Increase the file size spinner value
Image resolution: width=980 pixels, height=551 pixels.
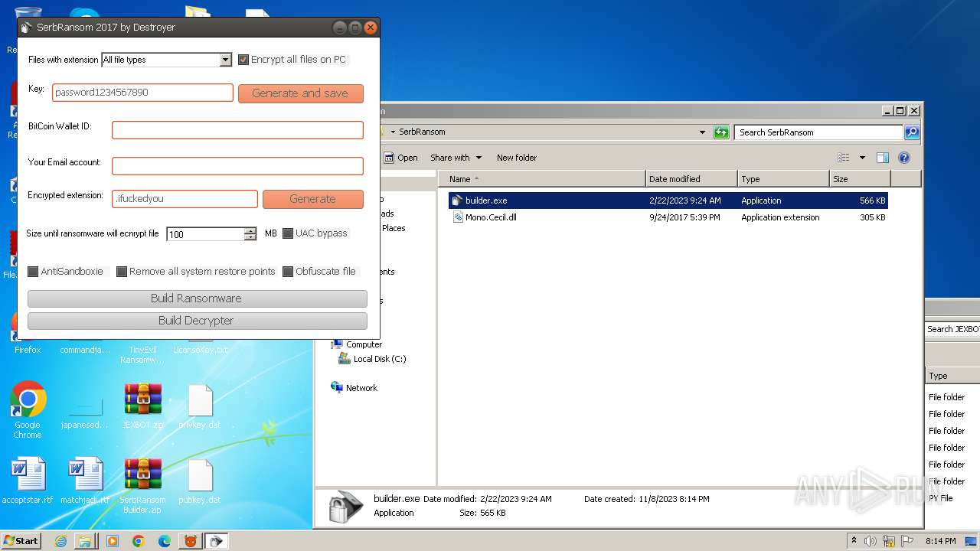click(x=250, y=231)
